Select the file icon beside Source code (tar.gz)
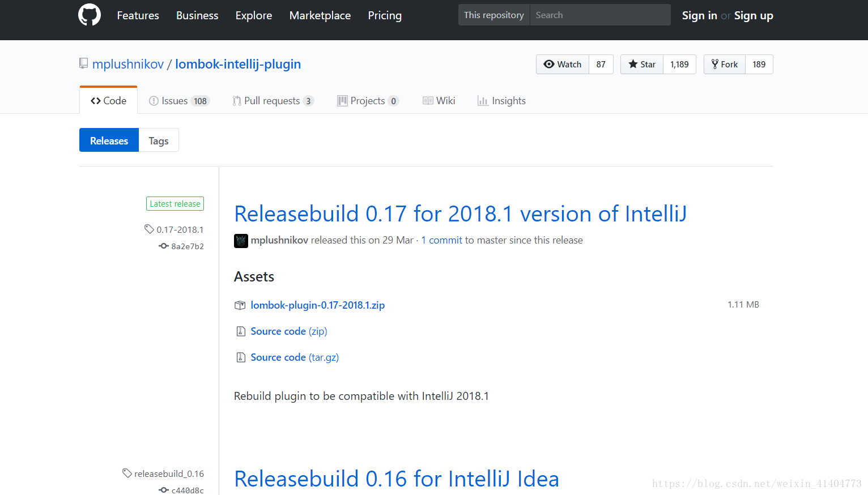The width and height of the screenshot is (868, 495). 241,357
